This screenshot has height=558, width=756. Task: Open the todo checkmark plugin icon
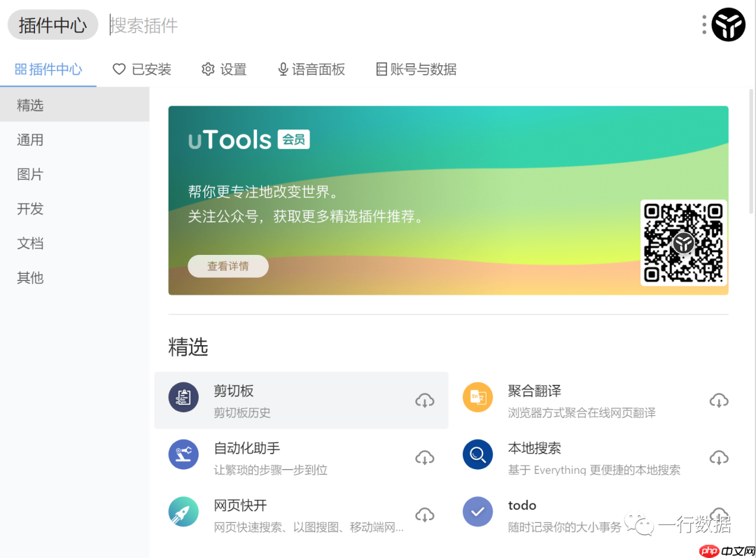477,512
